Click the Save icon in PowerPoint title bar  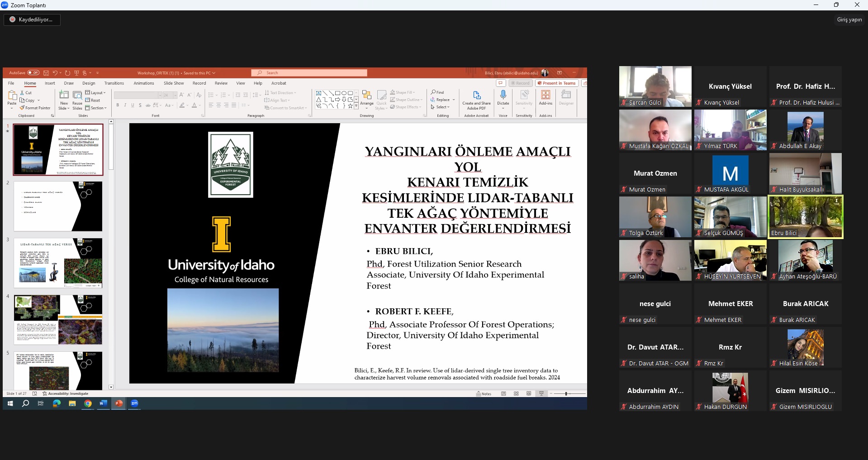46,73
